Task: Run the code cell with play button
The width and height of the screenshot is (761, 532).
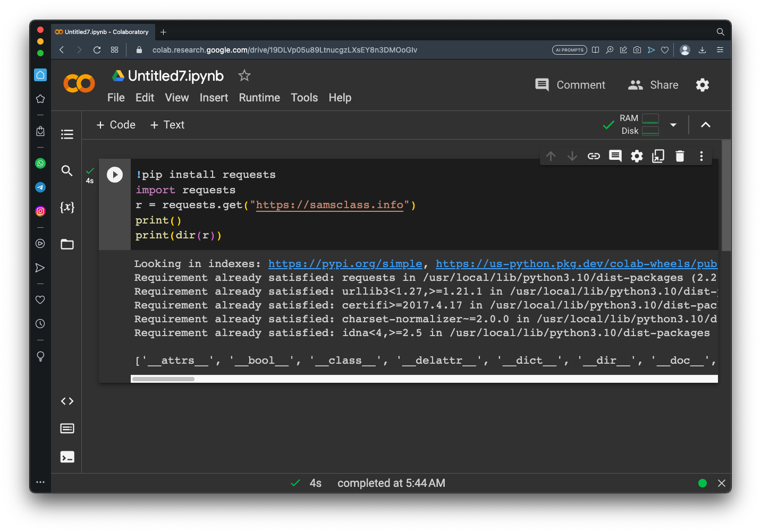Action: pyautogui.click(x=115, y=175)
